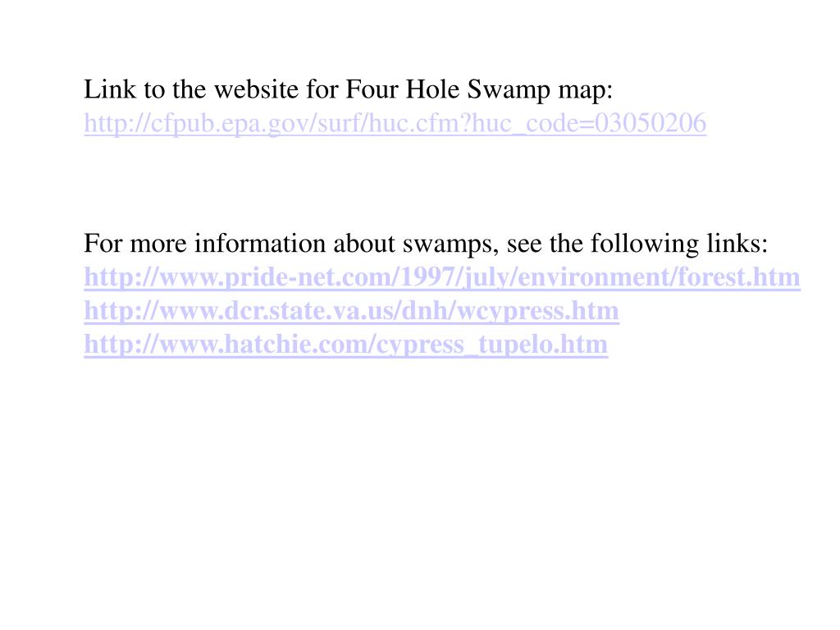The width and height of the screenshot is (840, 630).
Task: Open the cfpub.epa.gov Four Hole Swamp map link
Action: (x=395, y=123)
